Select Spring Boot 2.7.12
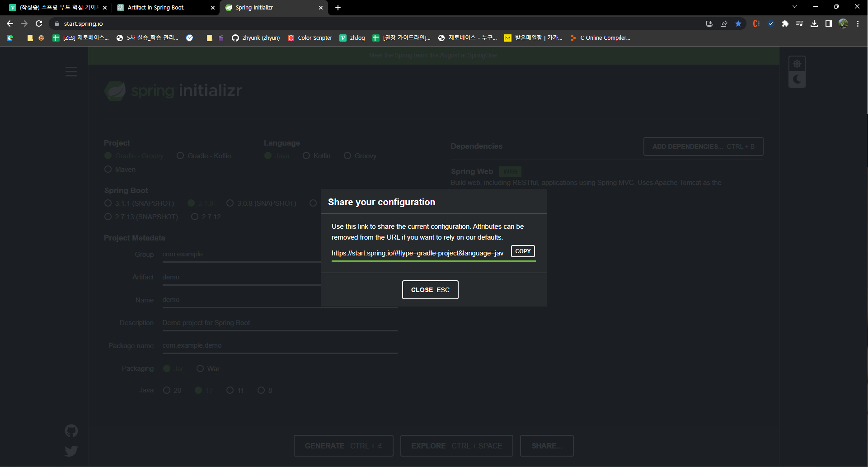Screen dimensions: 868x467 (x=206, y=217)
